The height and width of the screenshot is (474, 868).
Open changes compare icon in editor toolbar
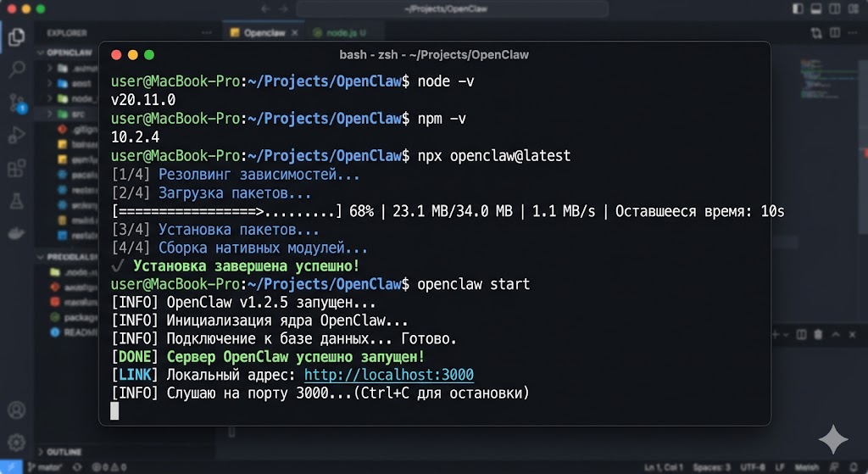coord(816,33)
